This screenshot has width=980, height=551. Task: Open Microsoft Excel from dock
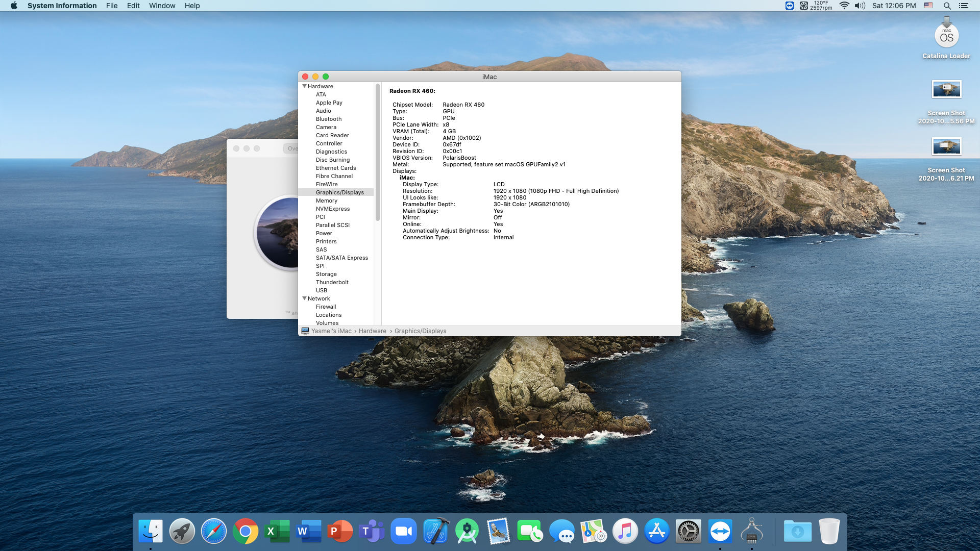coord(277,532)
